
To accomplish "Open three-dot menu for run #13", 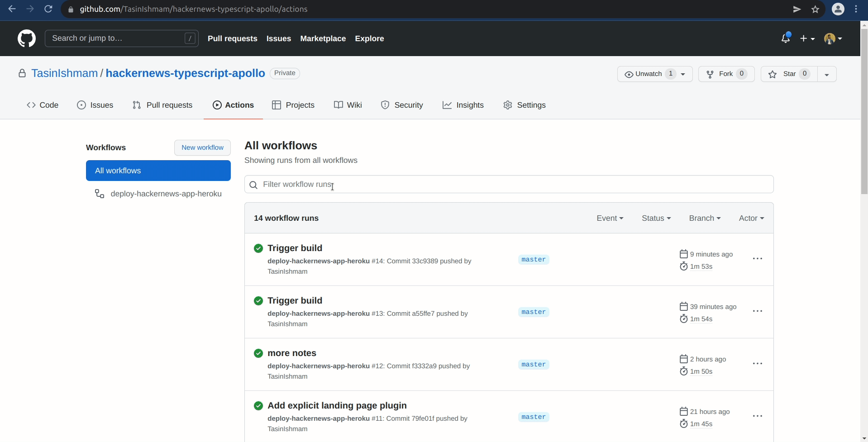I will 758,311.
